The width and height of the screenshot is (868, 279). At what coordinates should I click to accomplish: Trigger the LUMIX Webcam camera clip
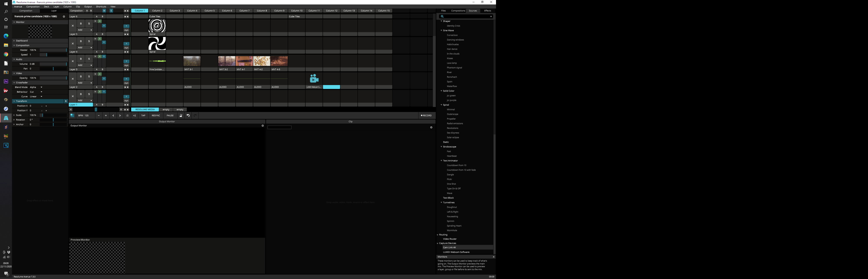314,79
